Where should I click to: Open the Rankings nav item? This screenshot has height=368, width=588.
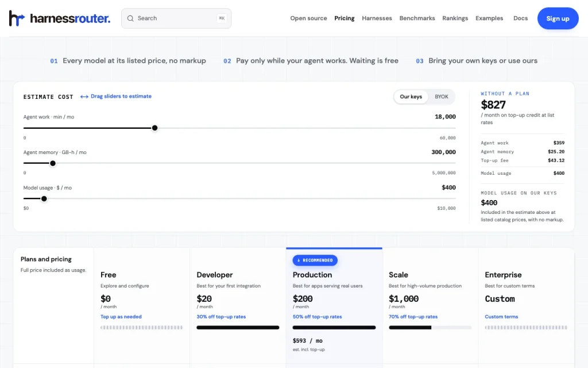pos(455,18)
